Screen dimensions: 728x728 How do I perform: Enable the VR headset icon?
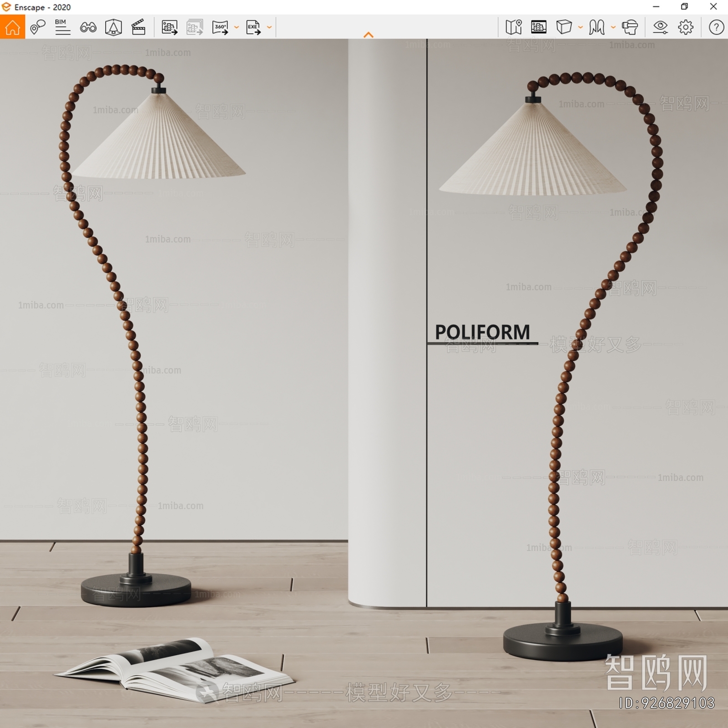tap(630, 27)
